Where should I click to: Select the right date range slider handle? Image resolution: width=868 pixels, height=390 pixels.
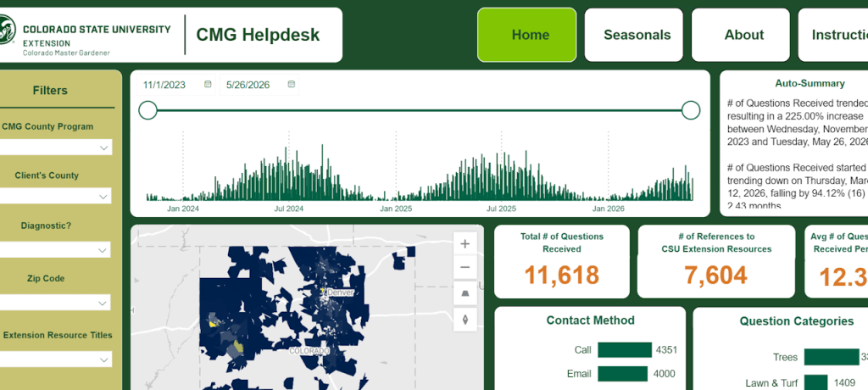click(691, 110)
